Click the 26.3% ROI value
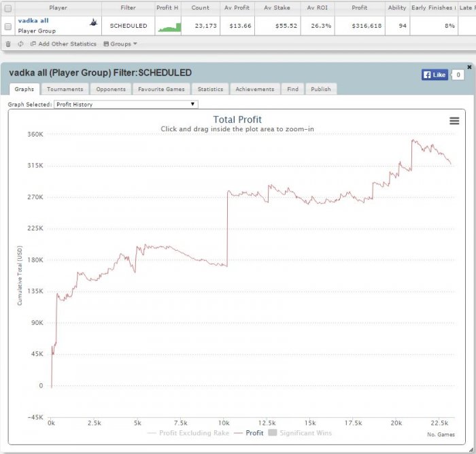Screen dimensions: 476x454 click(x=321, y=26)
